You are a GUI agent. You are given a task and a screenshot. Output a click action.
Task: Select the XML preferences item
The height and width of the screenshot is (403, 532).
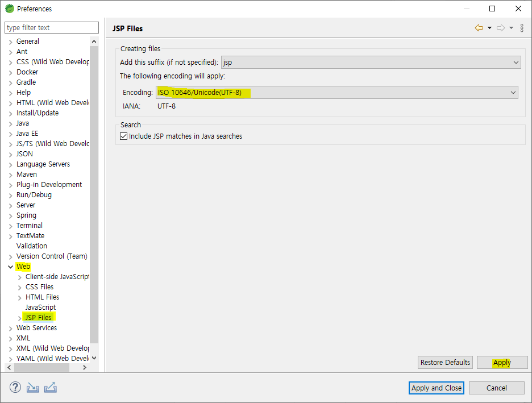(x=23, y=338)
